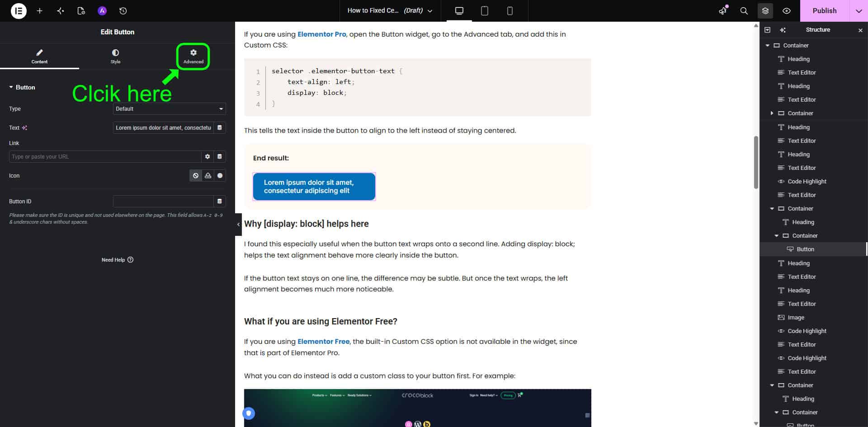Open the Elementor Free link

coord(323,342)
